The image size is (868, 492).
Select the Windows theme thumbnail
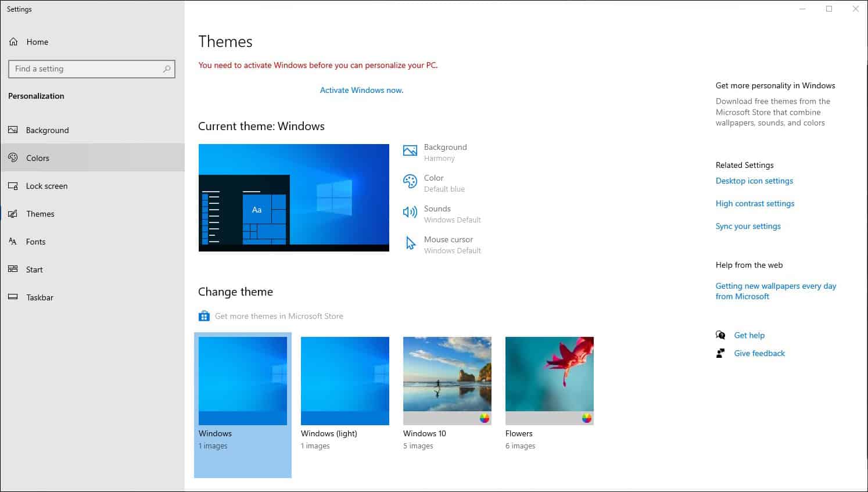click(243, 381)
